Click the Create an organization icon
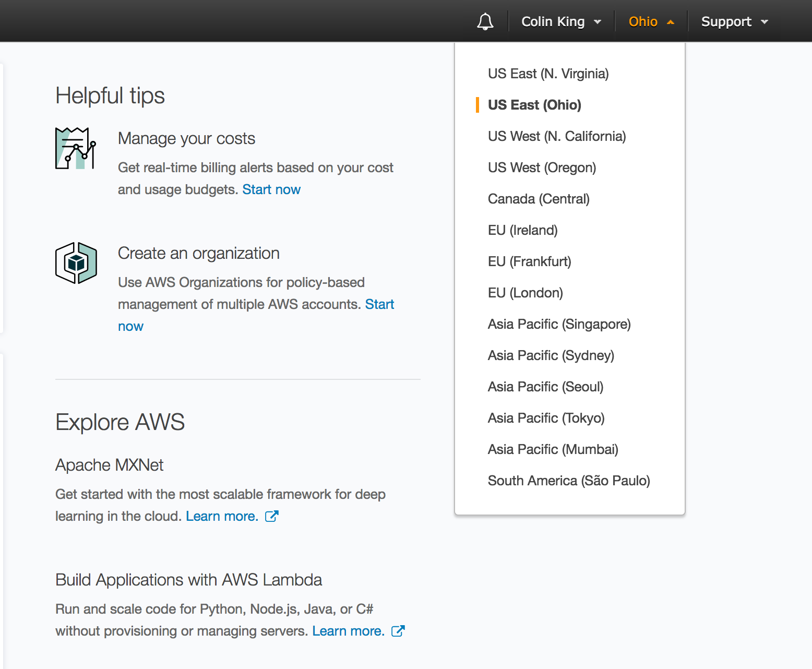Viewport: 812px width, 669px height. (76, 263)
